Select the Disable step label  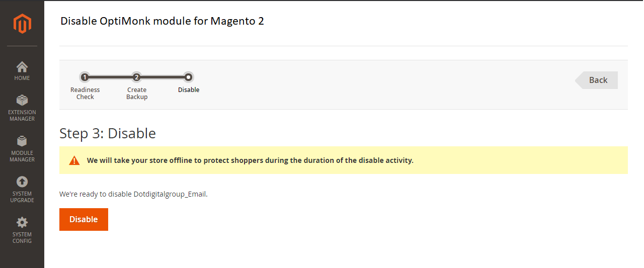tap(189, 90)
